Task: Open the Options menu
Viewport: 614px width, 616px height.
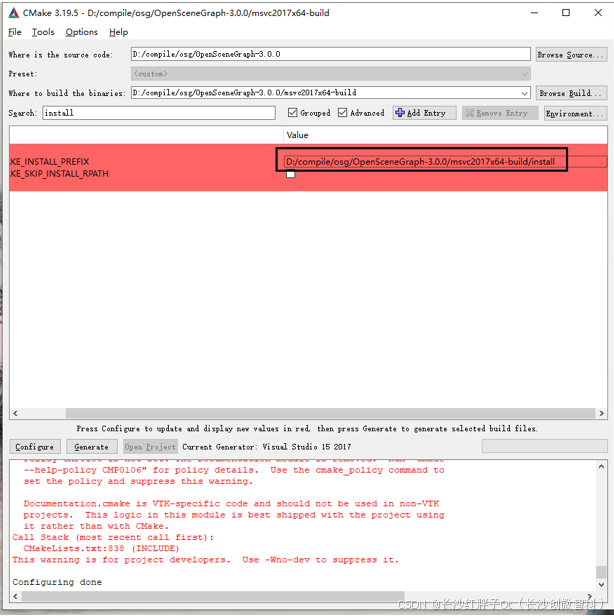Action: click(82, 32)
